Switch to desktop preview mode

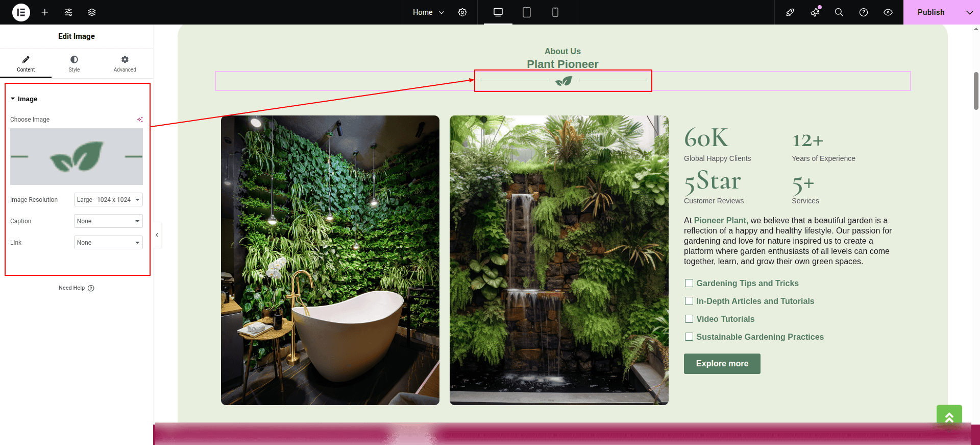(498, 12)
